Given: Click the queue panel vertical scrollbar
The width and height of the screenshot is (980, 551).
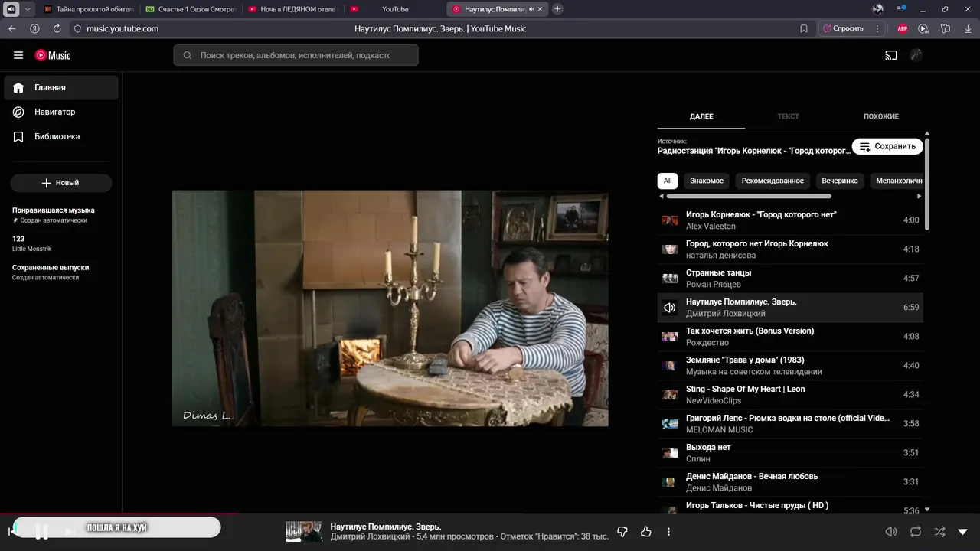Looking at the screenshot, I should tap(927, 184).
